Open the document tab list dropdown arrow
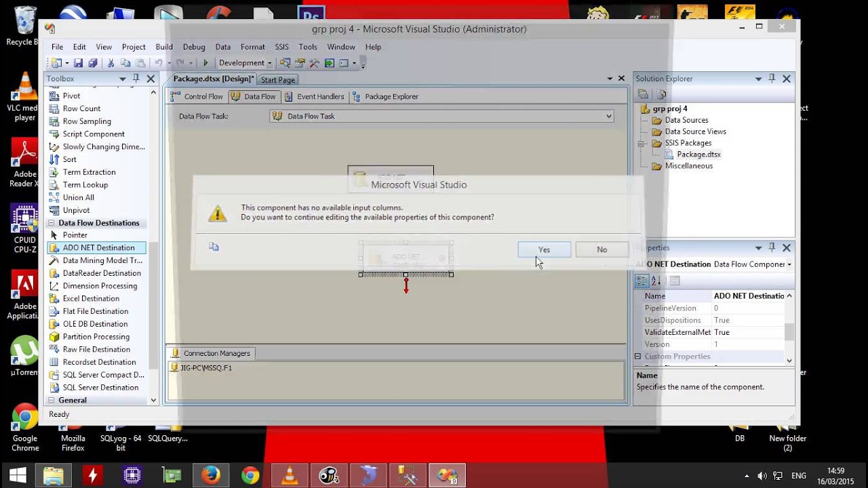The width and height of the screenshot is (868, 488). click(610, 79)
